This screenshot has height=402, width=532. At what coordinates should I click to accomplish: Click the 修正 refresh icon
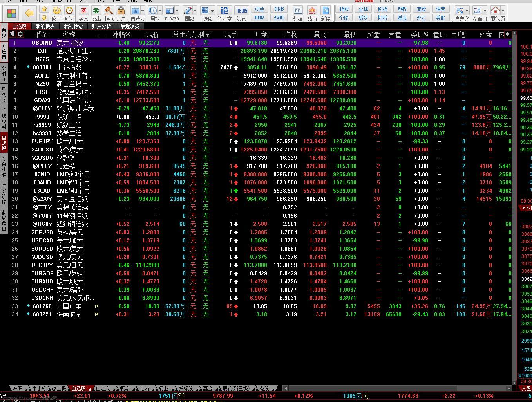(57, 11)
